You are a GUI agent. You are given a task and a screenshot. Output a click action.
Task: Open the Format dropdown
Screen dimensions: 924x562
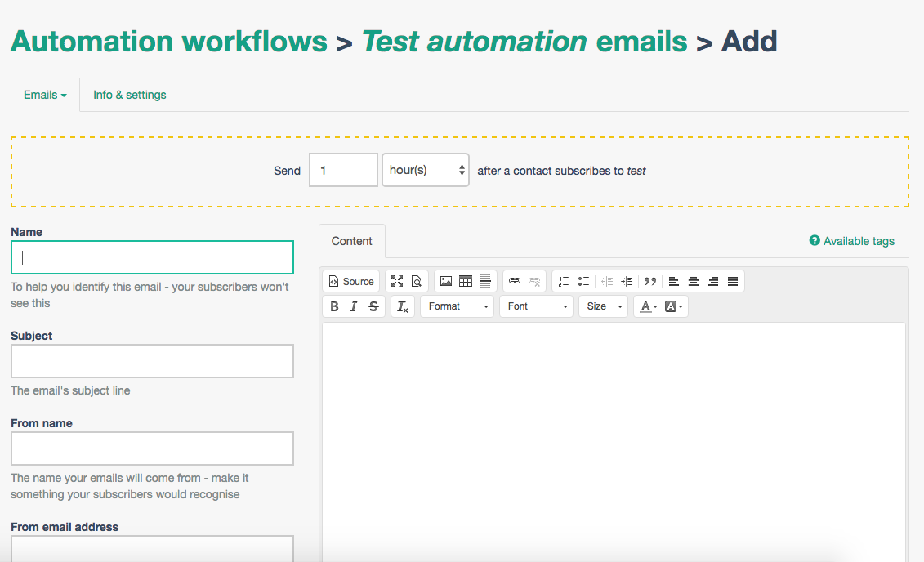click(x=458, y=306)
